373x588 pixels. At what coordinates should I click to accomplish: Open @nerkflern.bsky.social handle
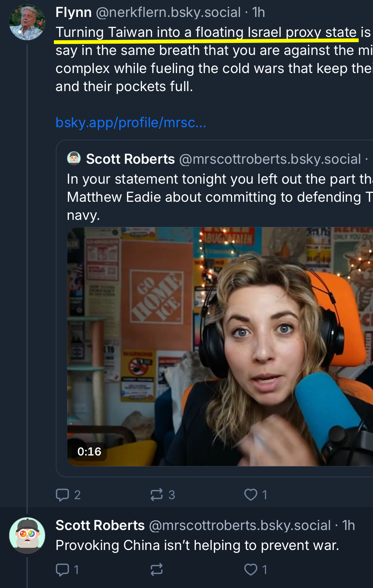168,12
